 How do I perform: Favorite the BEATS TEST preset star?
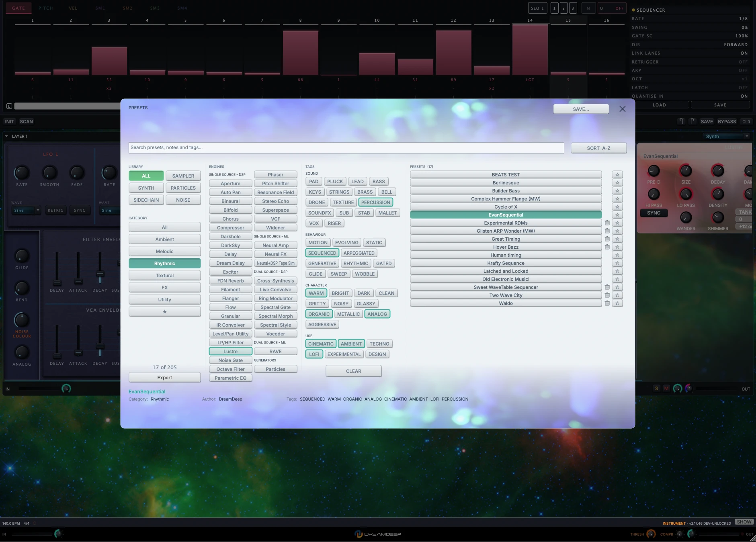click(617, 175)
